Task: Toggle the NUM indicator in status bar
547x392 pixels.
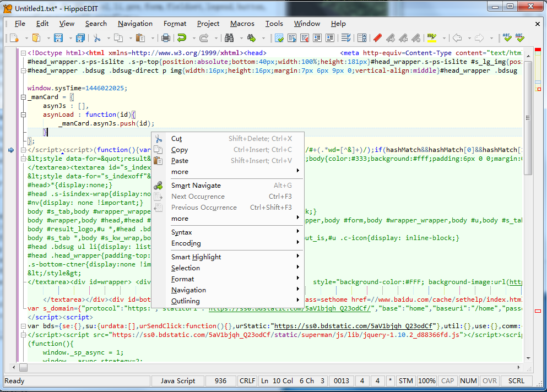Action: [x=468, y=380]
